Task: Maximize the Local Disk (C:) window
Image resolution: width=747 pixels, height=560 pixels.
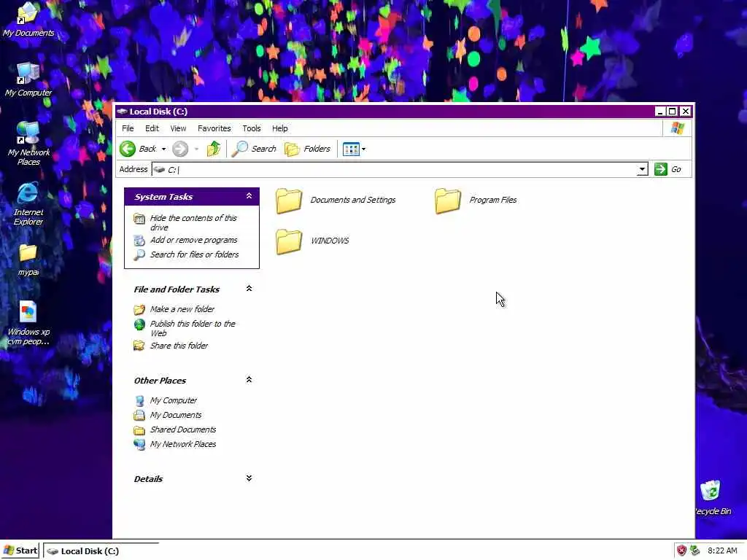Action: (x=672, y=112)
